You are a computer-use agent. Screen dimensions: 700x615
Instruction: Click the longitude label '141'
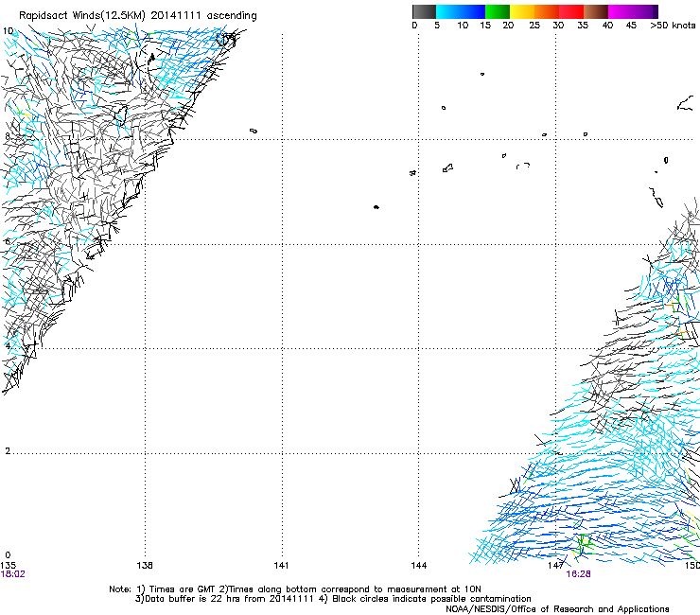[281, 565]
